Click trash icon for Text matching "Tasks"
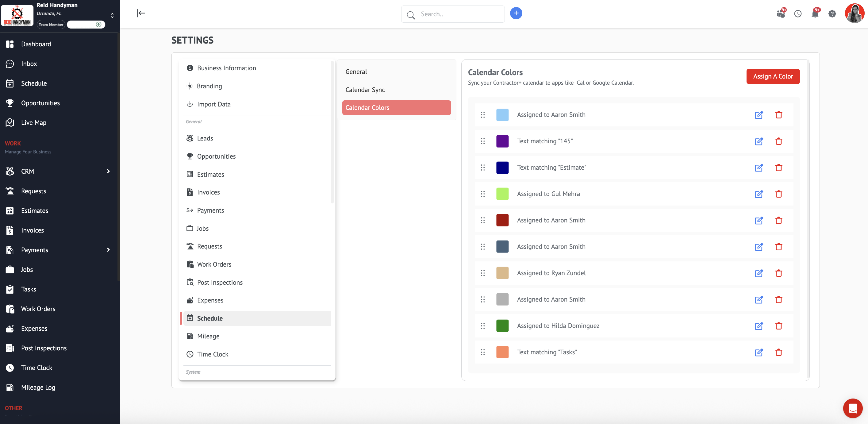The image size is (868, 424). click(778, 352)
